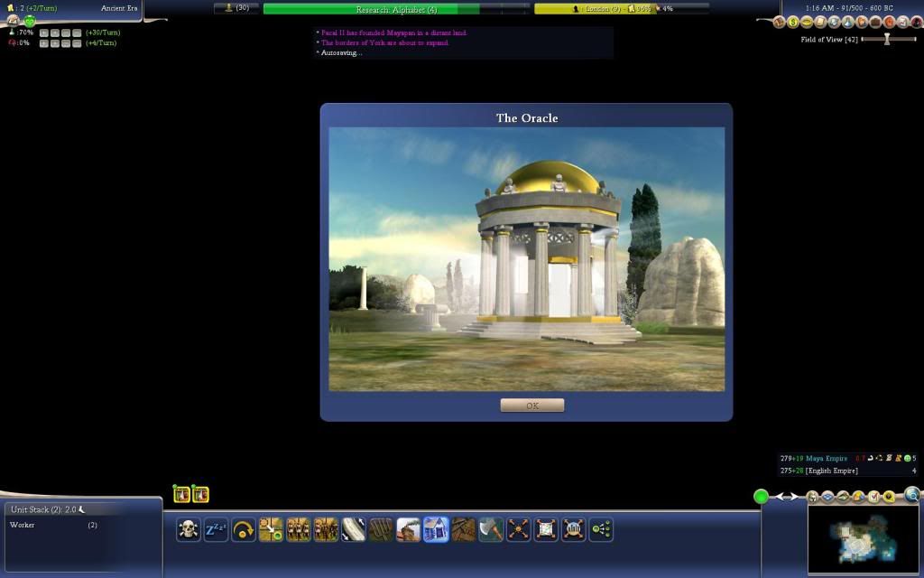Click the Unit Stack (2) header
Image resolution: width=924 pixels, height=578 pixels.
click(x=48, y=509)
